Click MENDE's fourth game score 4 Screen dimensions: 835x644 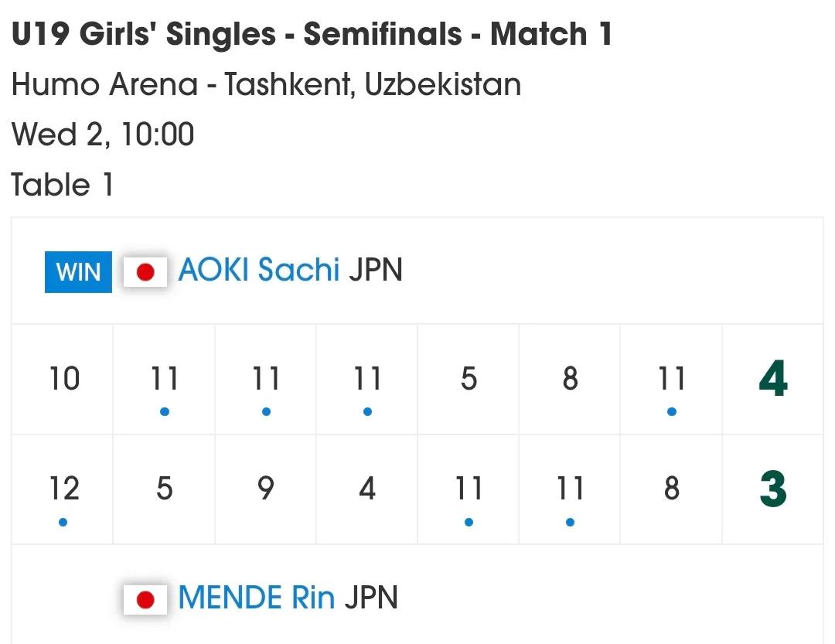coord(367,489)
